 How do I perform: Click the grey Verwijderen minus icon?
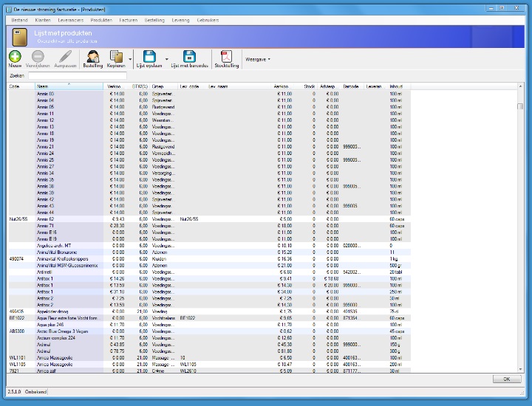38,56
